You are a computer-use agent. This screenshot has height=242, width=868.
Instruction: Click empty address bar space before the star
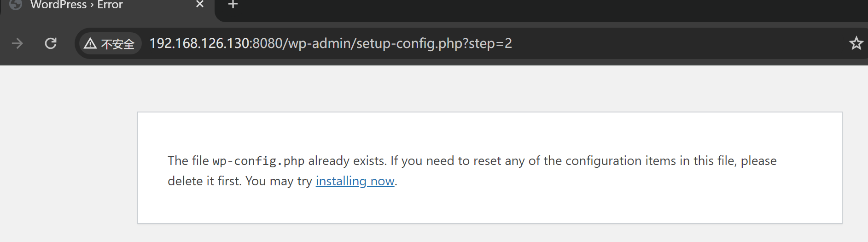(x=691, y=43)
